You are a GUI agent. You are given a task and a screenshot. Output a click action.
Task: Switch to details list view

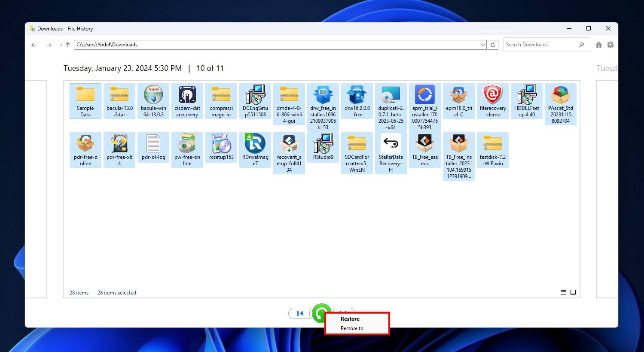(x=564, y=292)
